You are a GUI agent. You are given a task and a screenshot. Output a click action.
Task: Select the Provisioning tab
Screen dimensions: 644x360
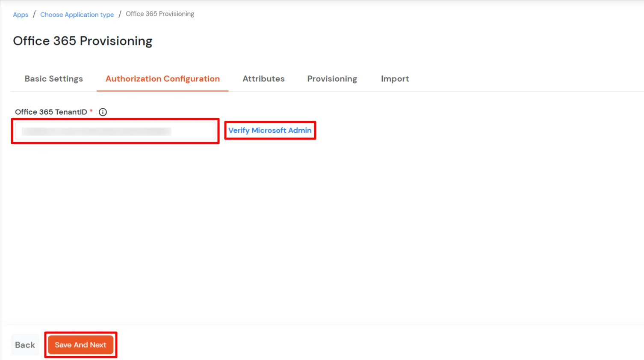pyautogui.click(x=332, y=79)
